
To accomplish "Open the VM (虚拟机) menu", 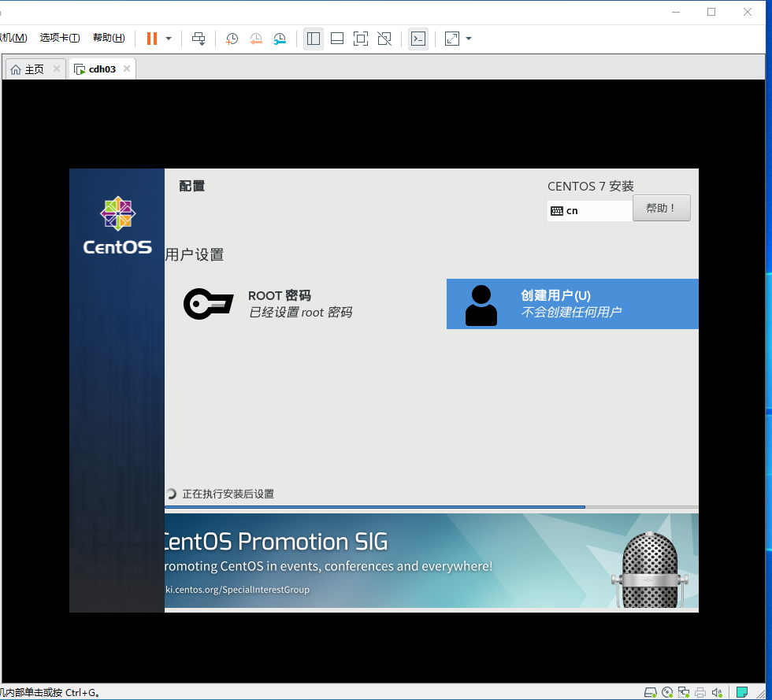I will 13,38.
